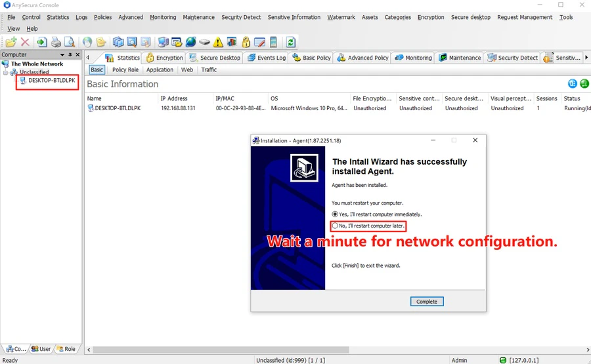Switch to the Advanced Policy tab
Screen dimensions: 591x364
(363, 58)
